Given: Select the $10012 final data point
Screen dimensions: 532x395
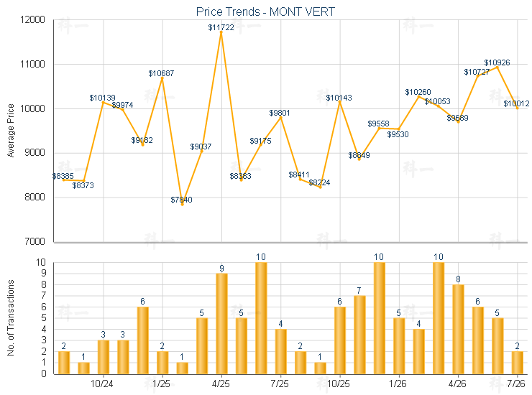Looking at the screenshot, I should pyautogui.click(x=518, y=108).
